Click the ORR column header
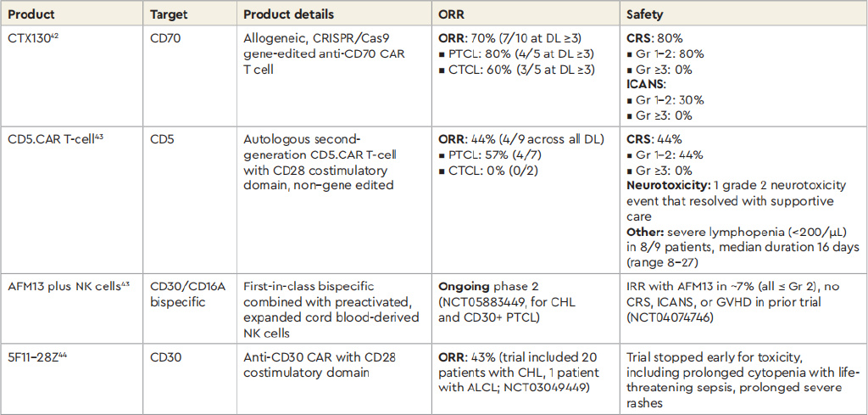Viewport: 868px width, 415px height. click(x=451, y=14)
